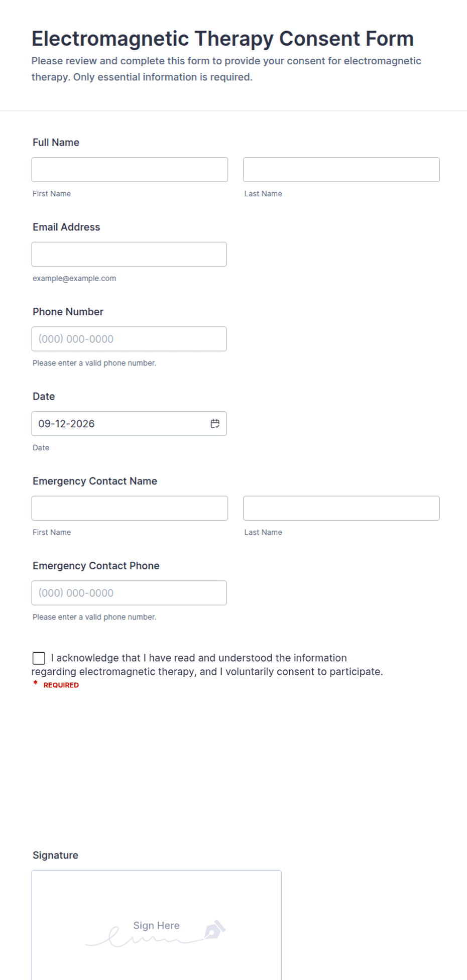Click the Emergency Contact Name label
467x980 pixels.
coord(95,481)
